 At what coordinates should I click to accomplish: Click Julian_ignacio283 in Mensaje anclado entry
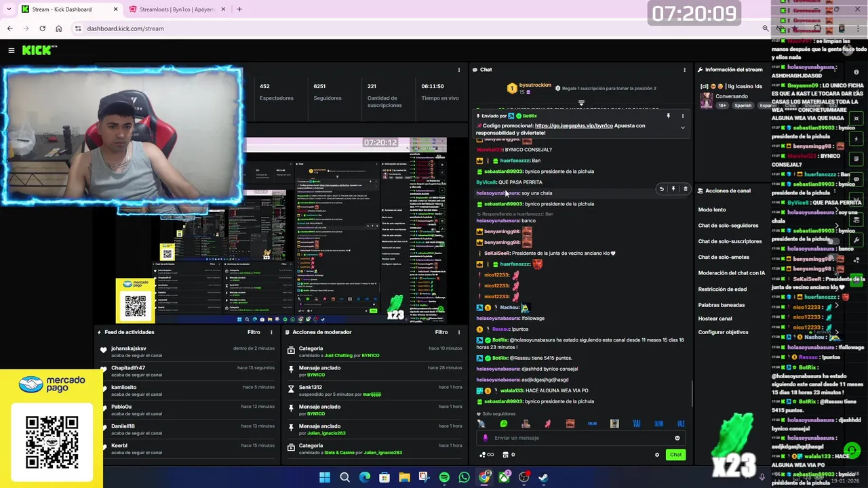pyautogui.click(x=328, y=433)
